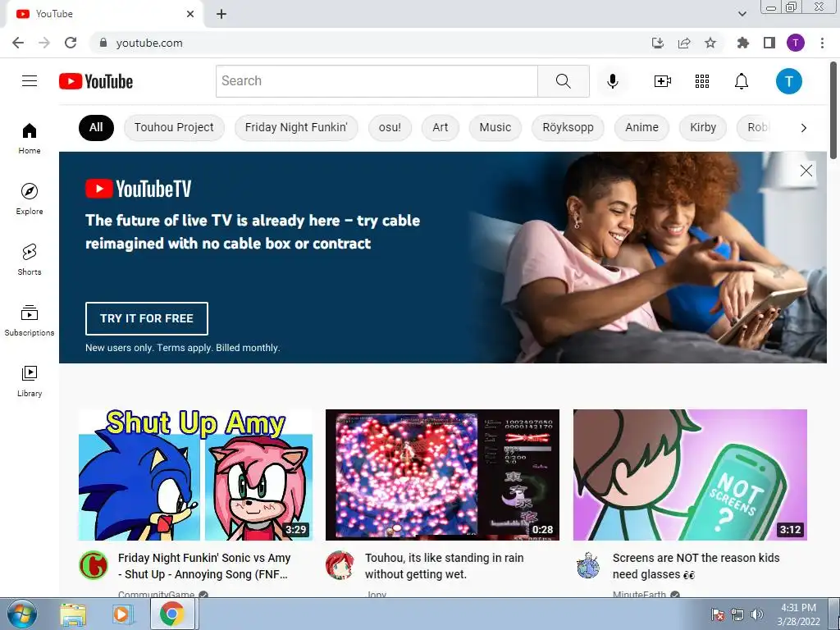Go to Home in sidebar

(30, 139)
